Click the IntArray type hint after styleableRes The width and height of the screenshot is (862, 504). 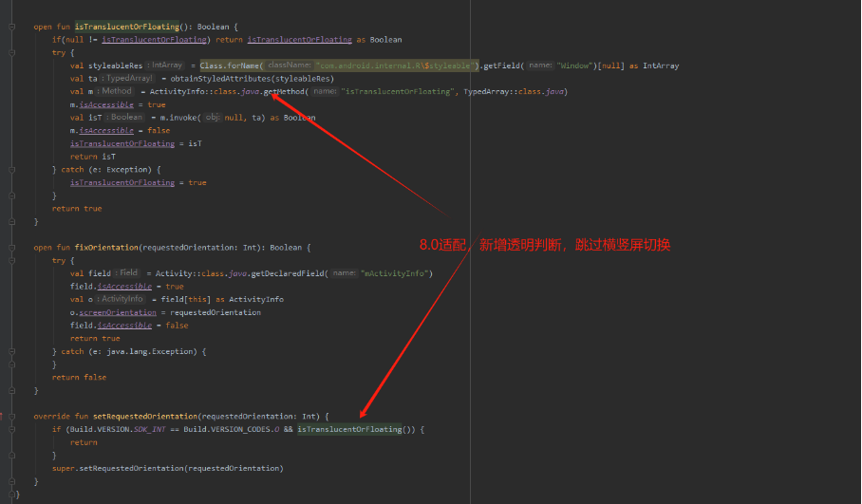coord(165,65)
